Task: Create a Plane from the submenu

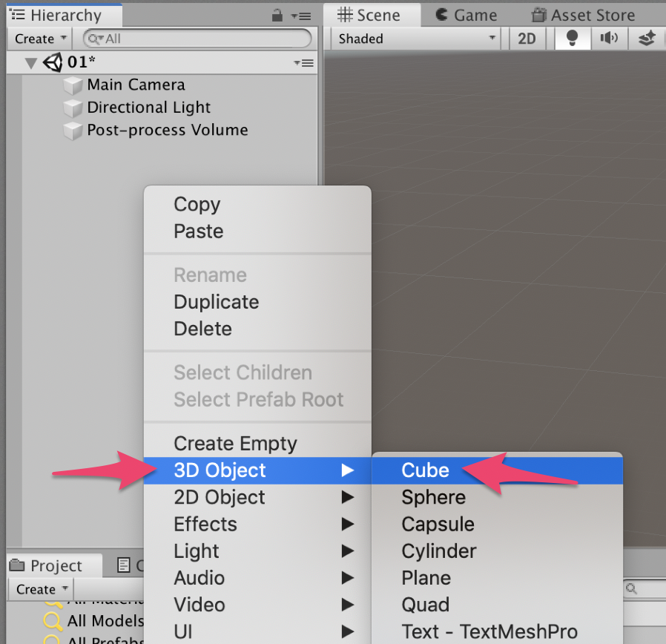Action: tap(497, 578)
